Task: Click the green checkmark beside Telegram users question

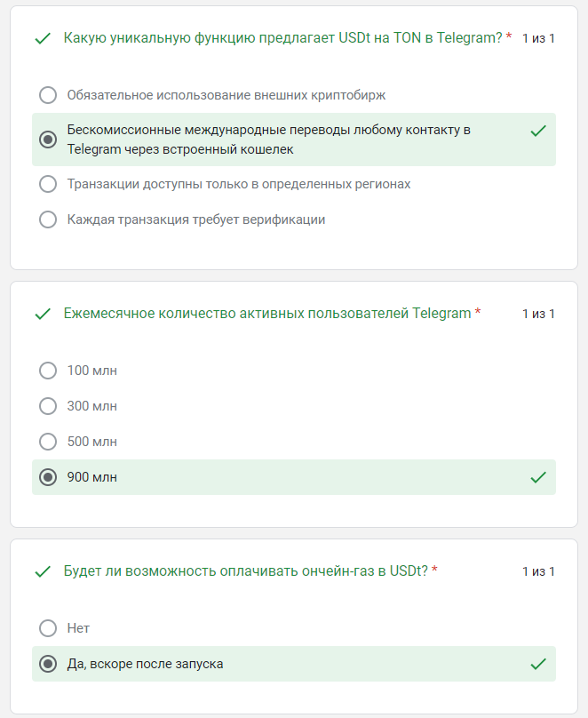Action: 41,314
